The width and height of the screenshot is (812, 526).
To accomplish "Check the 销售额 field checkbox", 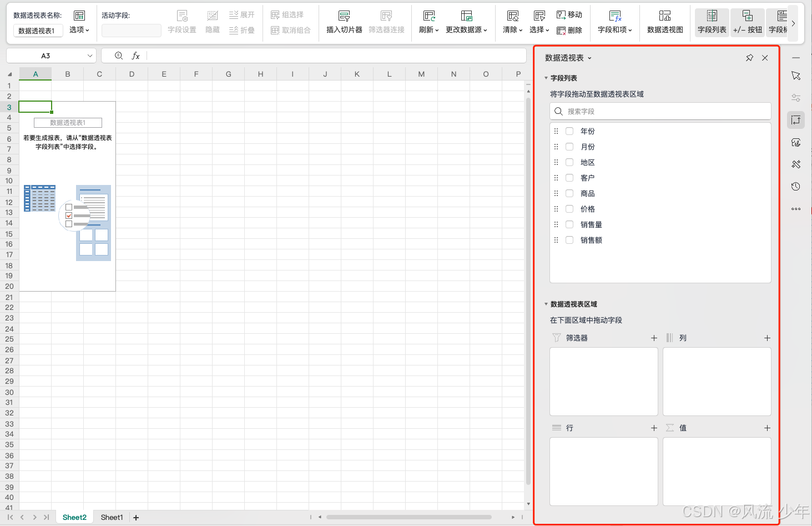I will coord(569,240).
